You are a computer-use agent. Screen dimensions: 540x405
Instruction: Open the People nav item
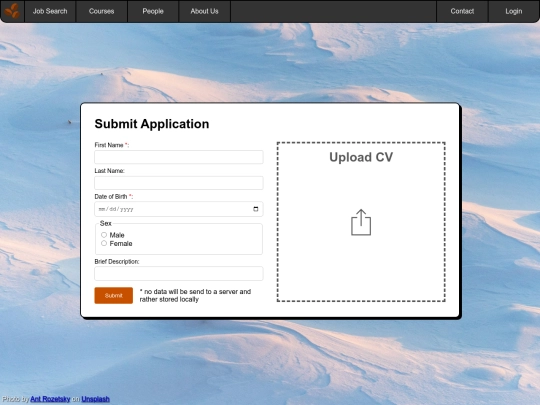[x=153, y=11]
